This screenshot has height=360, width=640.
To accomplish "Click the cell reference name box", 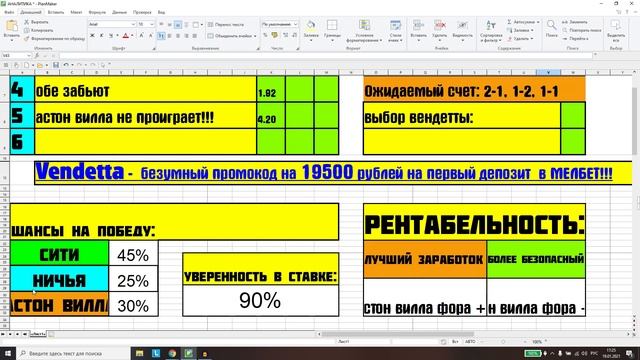I will point(16,56).
